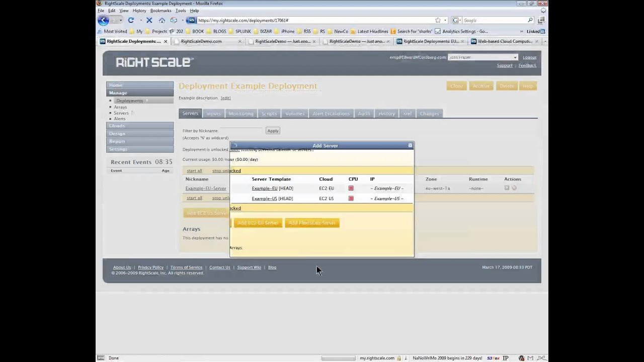Viewport: 644px width, 362px height.
Task: Stop page loading with the X icon
Action: pyautogui.click(x=149, y=20)
